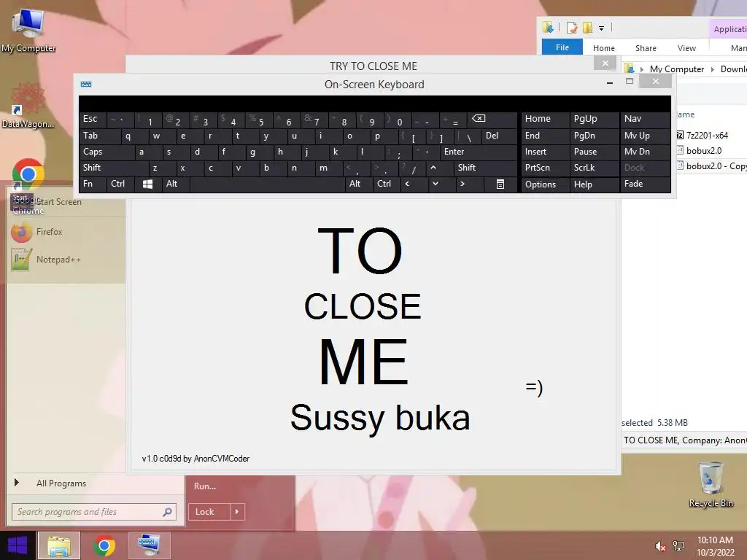Open the My Computer desktop icon
This screenshot has width=747, height=560.
[28, 30]
